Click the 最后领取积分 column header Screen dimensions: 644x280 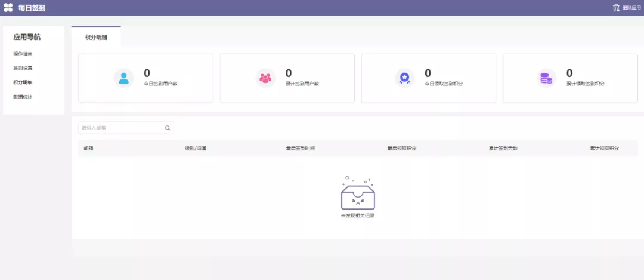coord(402,149)
